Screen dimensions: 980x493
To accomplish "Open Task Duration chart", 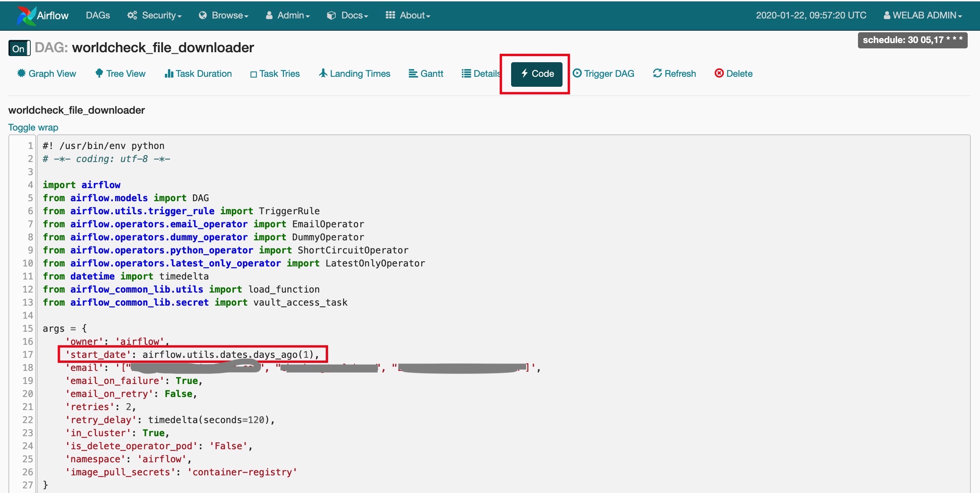I will click(198, 73).
